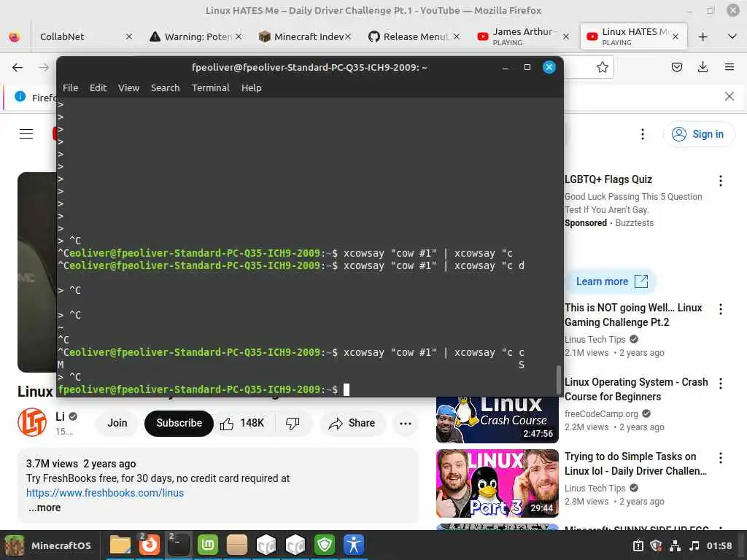747x560 pixels.
Task: Open the update notification tray icon
Action: [x=638, y=545]
